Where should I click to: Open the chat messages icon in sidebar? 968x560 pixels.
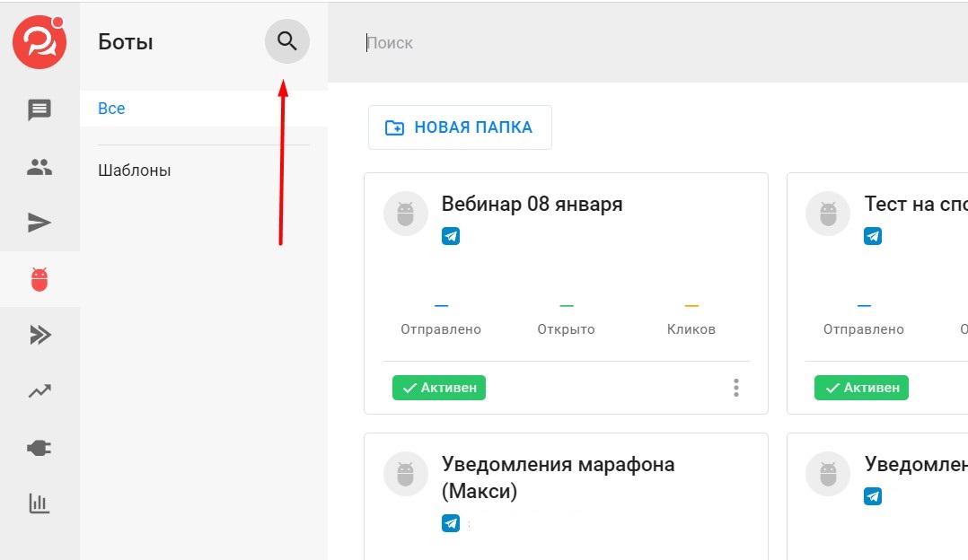click(40, 110)
